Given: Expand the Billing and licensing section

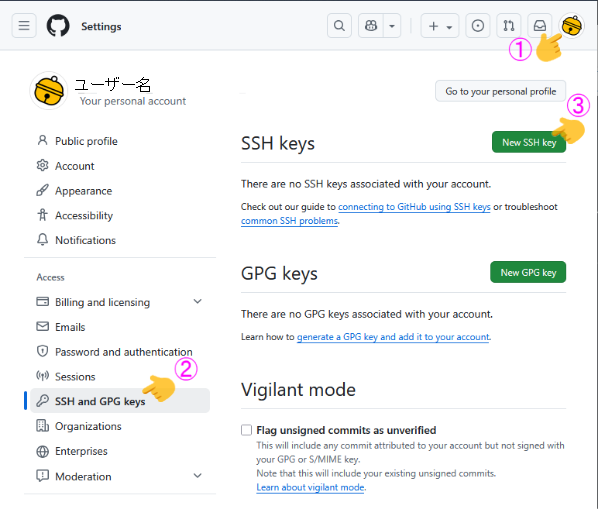Looking at the screenshot, I should [197, 302].
